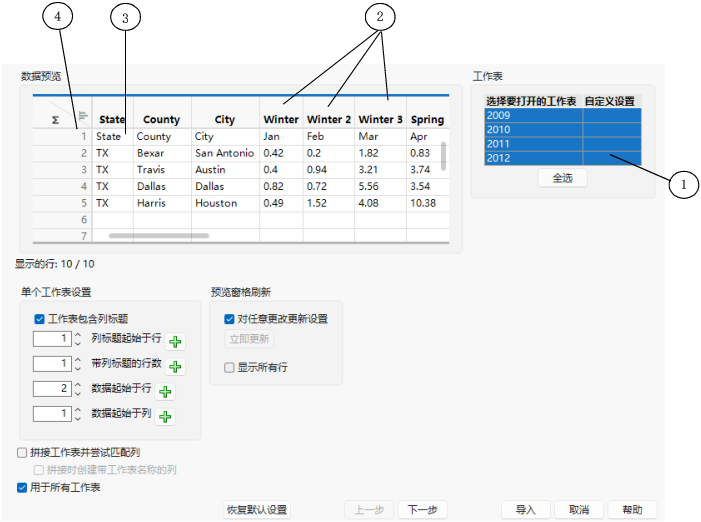
Task: Decrease 带列标题的行数 with down arrow
Action: [x=78, y=368]
